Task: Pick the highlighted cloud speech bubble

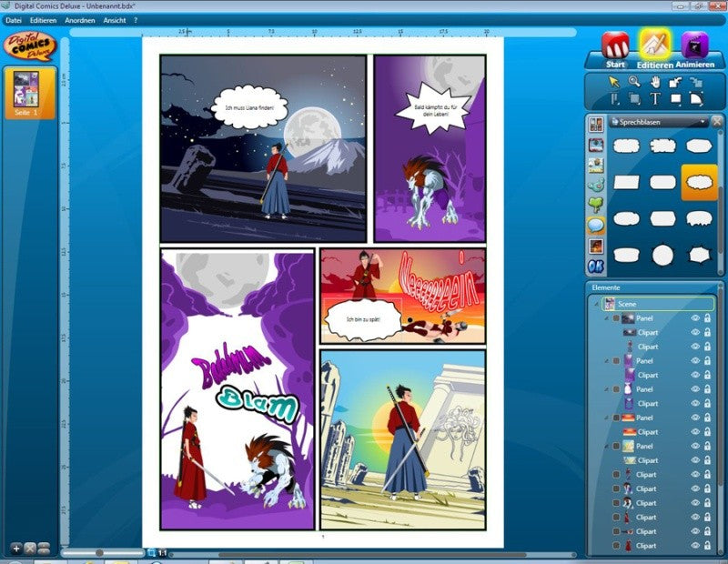Action: pos(699,182)
